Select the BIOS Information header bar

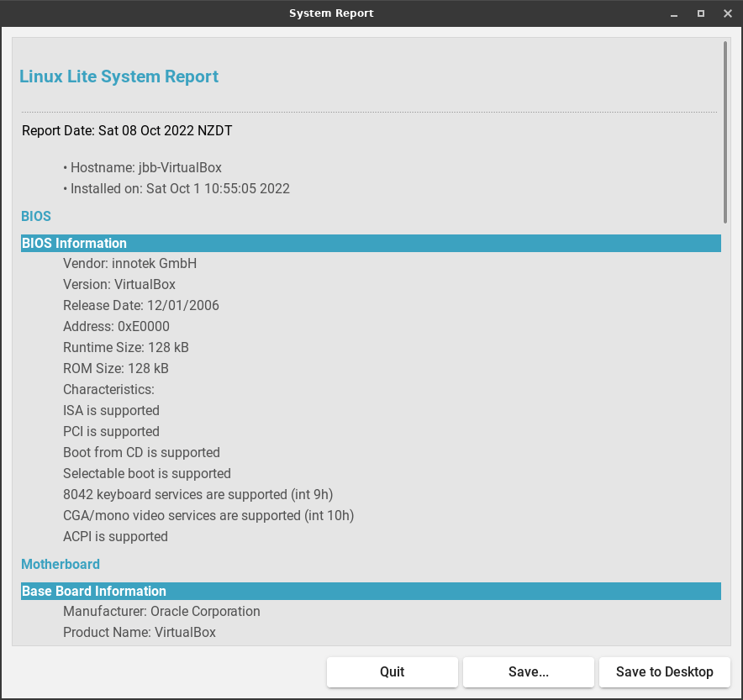[371, 243]
